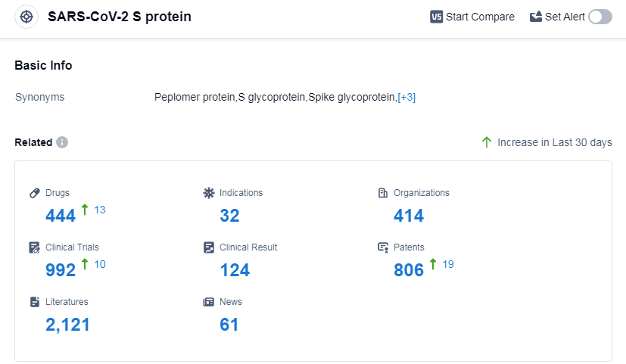Viewport: 626px width, 364px height.
Task: Toggle the Set Alert switch
Action: (600, 17)
